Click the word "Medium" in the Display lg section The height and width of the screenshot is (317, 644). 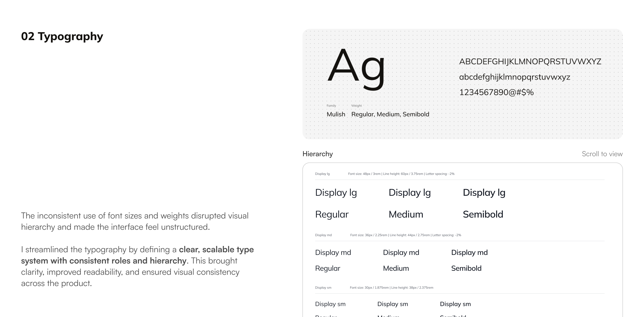pyautogui.click(x=406, y=214)
